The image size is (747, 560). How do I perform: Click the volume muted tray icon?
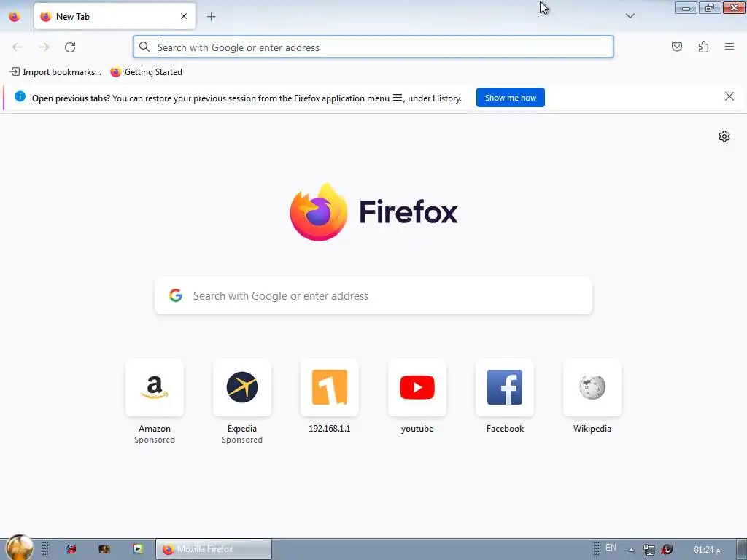click(x=667, y=550)
